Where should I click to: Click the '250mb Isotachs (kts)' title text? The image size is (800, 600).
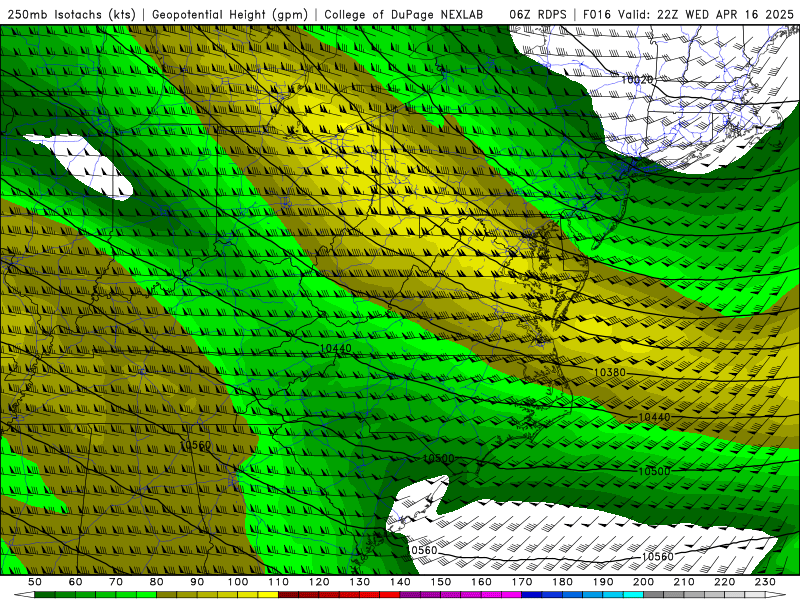click(72, 14)
